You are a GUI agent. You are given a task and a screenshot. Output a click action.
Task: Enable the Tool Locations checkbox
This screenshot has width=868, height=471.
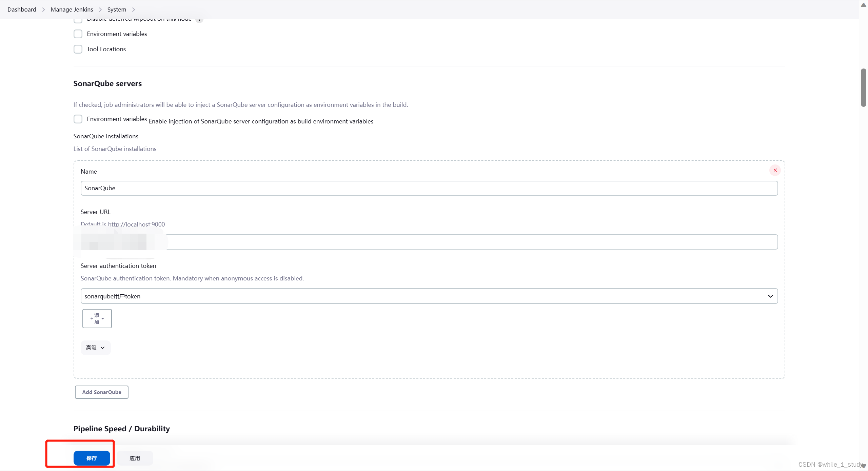coord(78,49)
